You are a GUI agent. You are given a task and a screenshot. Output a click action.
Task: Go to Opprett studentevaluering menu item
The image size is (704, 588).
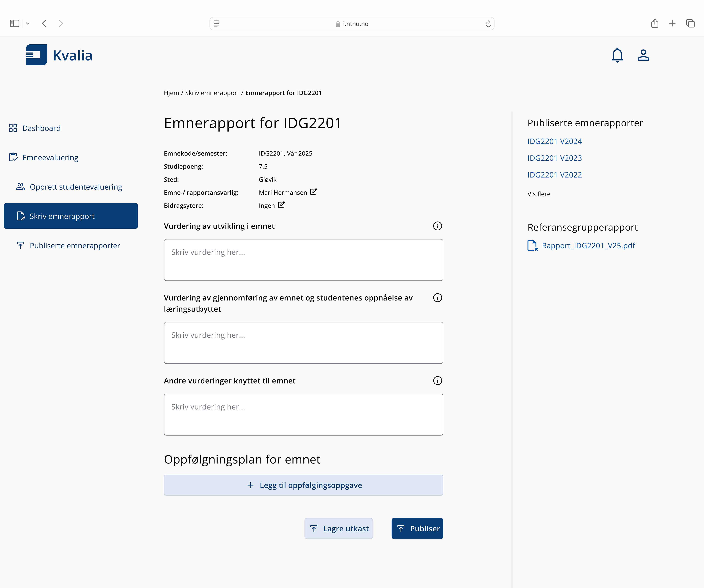pos(76,187)
